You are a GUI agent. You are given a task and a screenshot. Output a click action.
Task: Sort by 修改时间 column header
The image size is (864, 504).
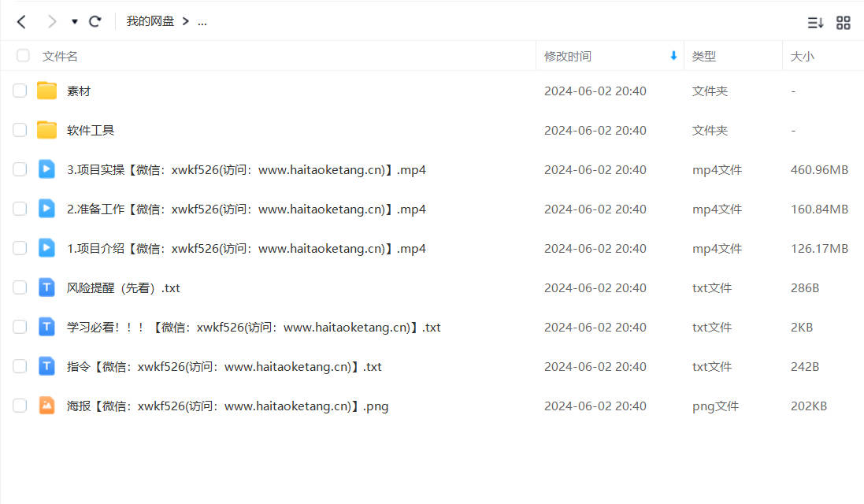[568, 56]
